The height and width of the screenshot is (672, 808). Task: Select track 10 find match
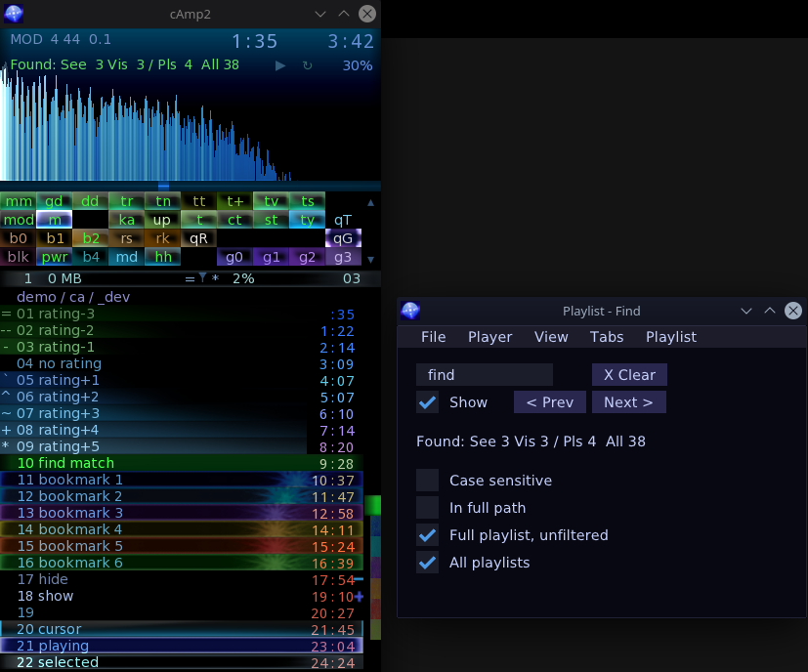(182, 463)
